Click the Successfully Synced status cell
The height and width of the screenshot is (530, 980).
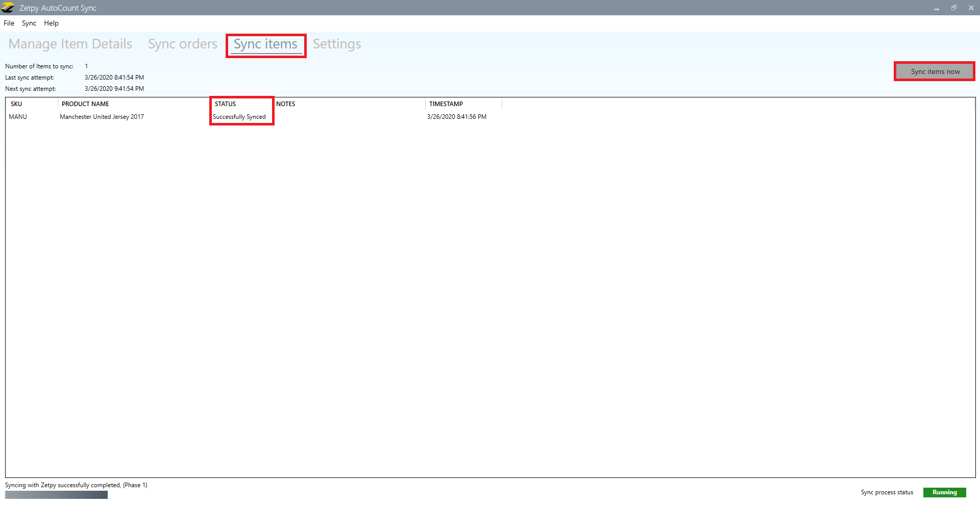(239, 117)
